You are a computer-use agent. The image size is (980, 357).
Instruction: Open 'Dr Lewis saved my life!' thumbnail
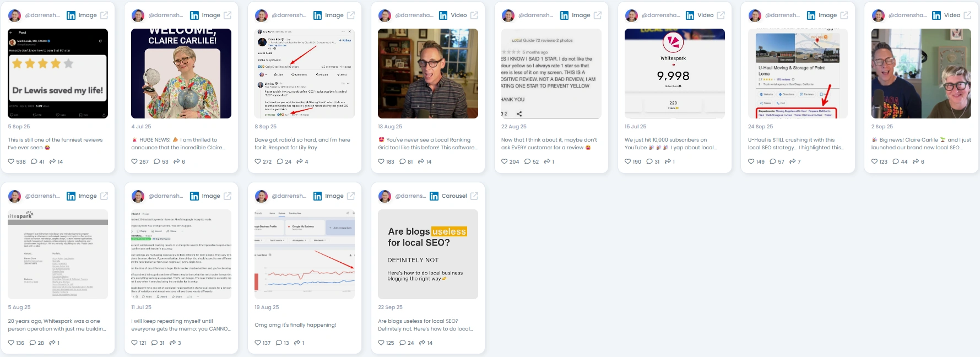coord(58,73)
